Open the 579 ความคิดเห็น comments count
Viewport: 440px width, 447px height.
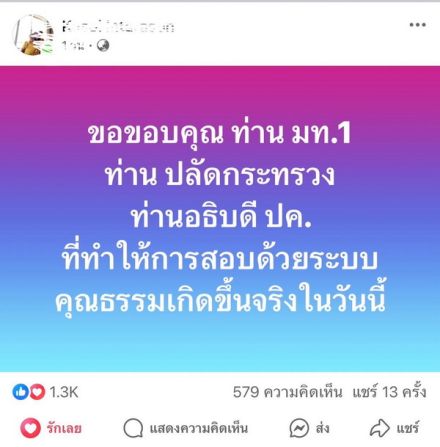click(x=287, y=392)
